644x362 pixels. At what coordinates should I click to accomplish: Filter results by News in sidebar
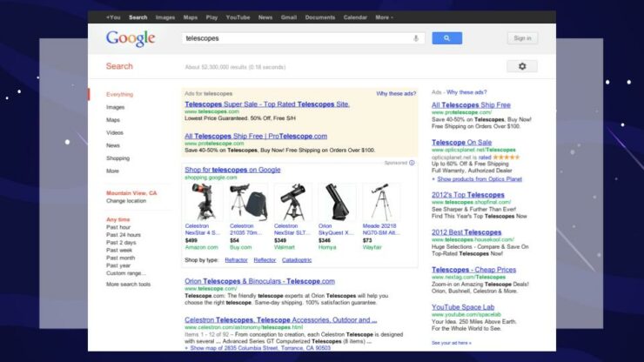click(113, 145)
